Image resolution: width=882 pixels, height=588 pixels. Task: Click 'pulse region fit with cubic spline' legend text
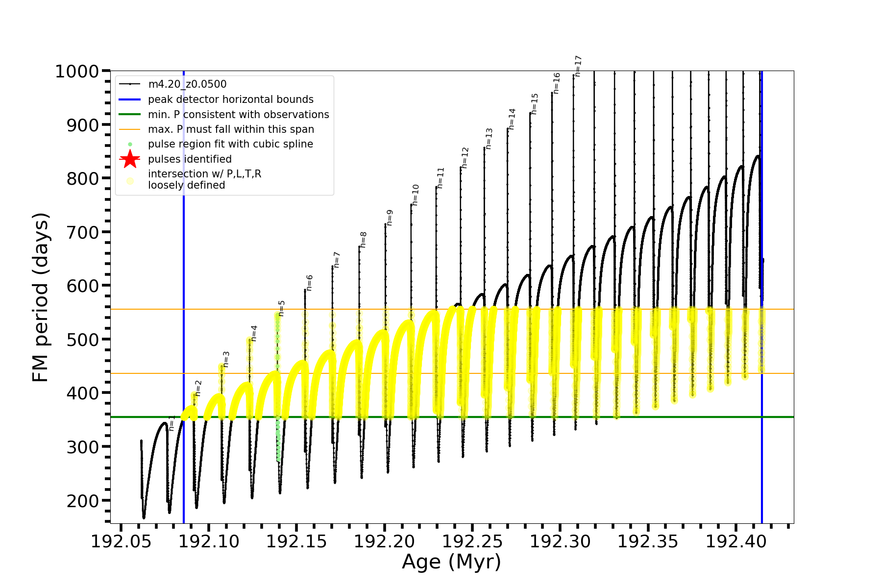(230, 144)
